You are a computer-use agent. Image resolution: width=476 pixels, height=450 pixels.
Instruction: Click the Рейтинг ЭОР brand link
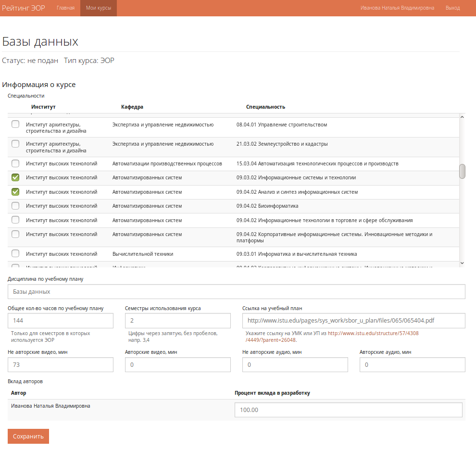[x=24, y=8]
